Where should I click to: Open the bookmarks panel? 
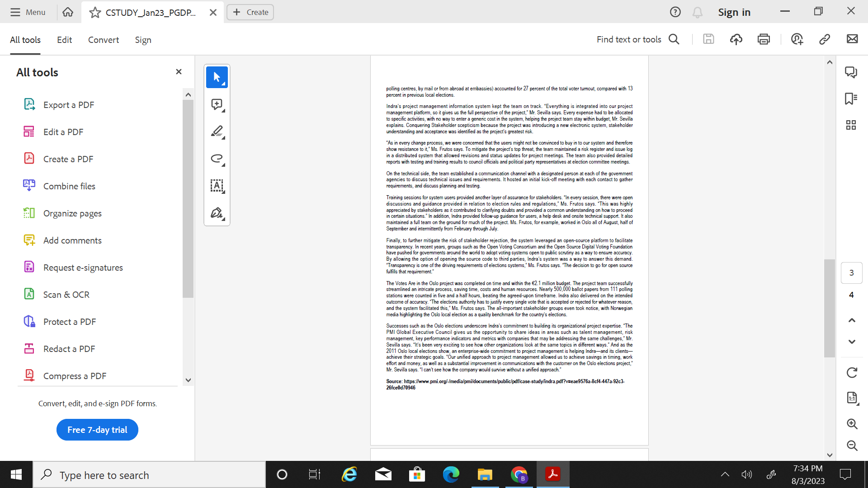(851, 99)
